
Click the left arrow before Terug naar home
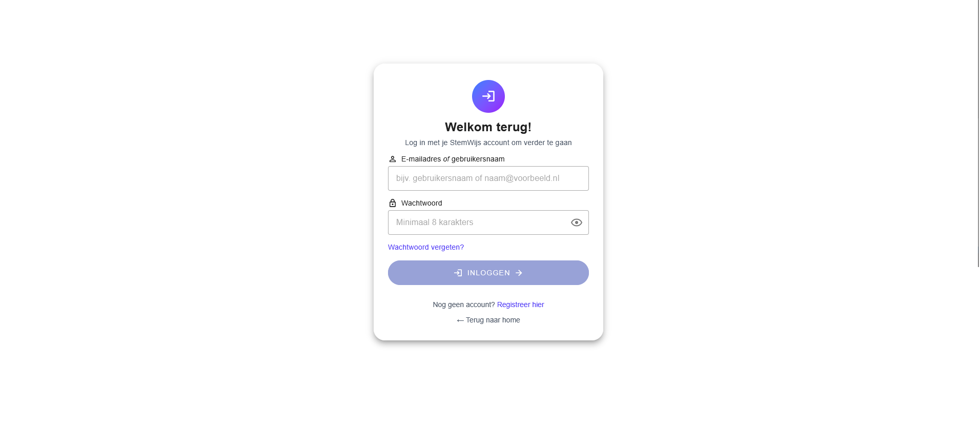(460, 320)
